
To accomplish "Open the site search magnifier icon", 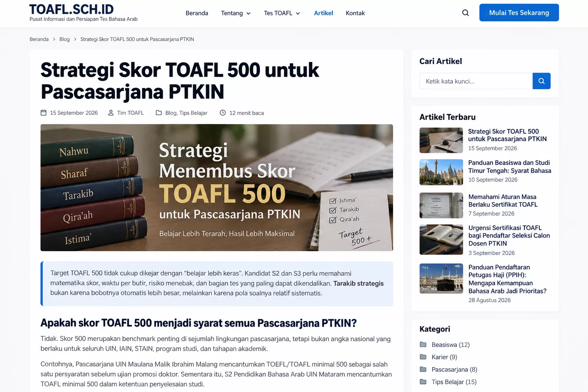I will 465,13.
